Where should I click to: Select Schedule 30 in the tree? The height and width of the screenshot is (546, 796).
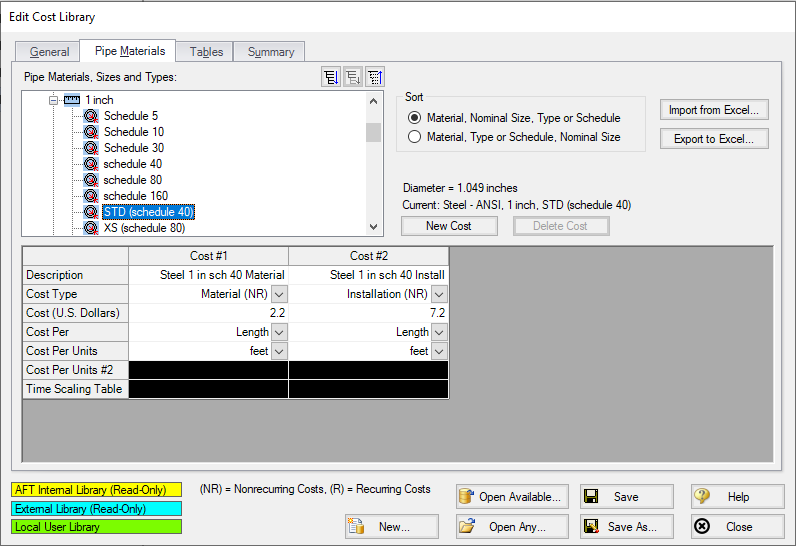pyautogui.click(x=134, y=148)
